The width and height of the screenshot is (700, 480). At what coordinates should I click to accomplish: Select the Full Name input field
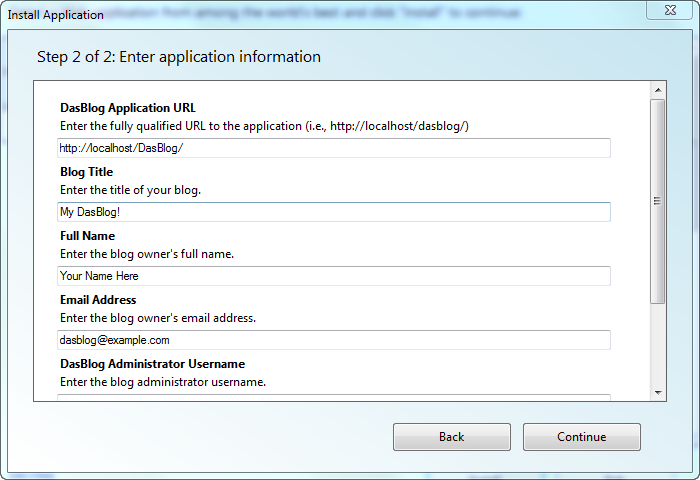click(333, 276)
